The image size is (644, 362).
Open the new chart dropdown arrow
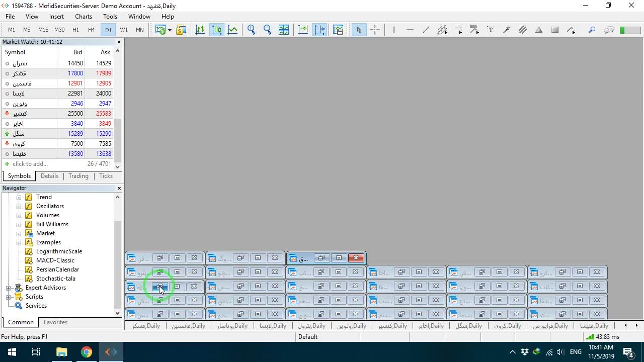(x=170, y=30)
